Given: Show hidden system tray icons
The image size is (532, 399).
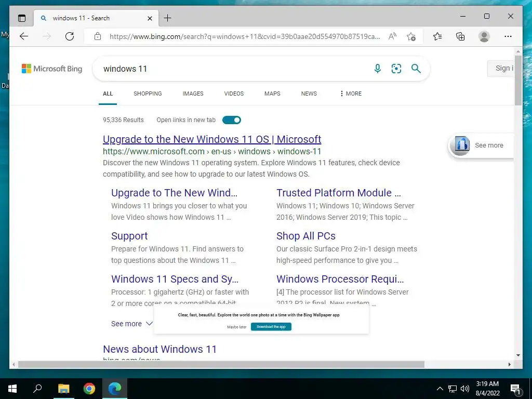Looking at the screenshot, I should pos(440,389).
